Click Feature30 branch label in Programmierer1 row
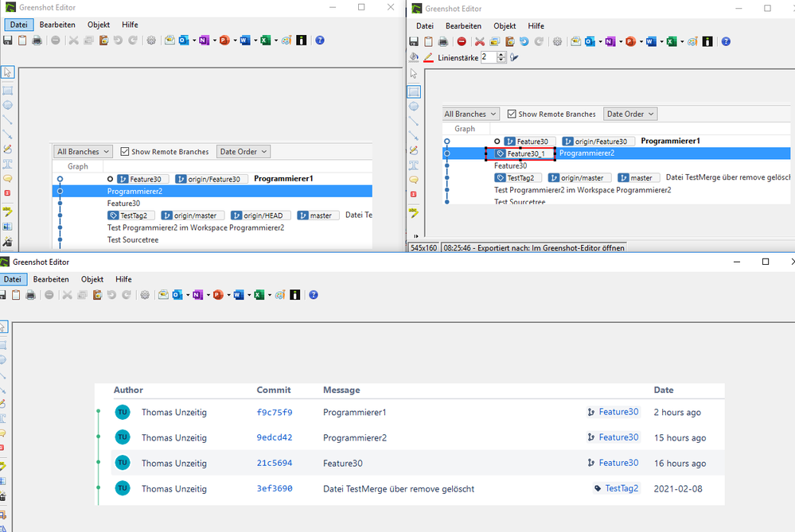Screen dimensions: 795x532 click(x=613, y=412)
